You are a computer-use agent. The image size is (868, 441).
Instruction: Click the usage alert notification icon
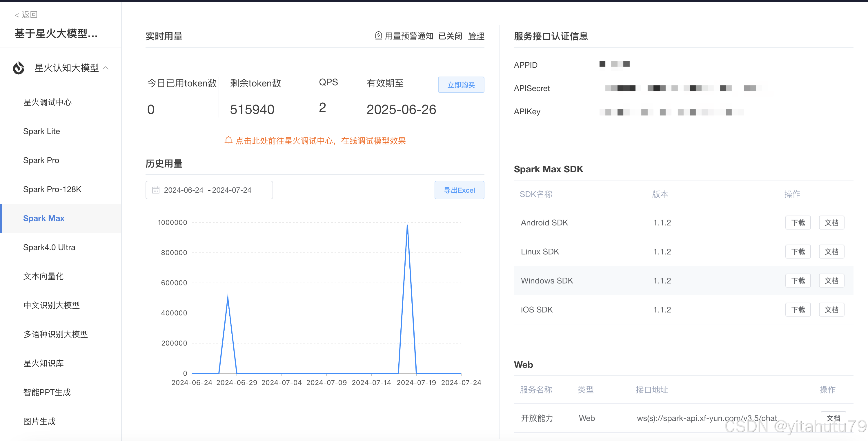378,35
